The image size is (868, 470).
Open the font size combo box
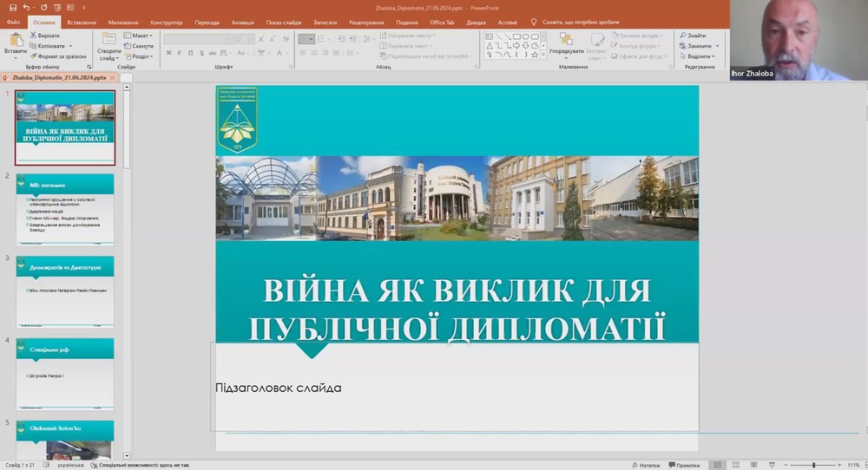244,39
